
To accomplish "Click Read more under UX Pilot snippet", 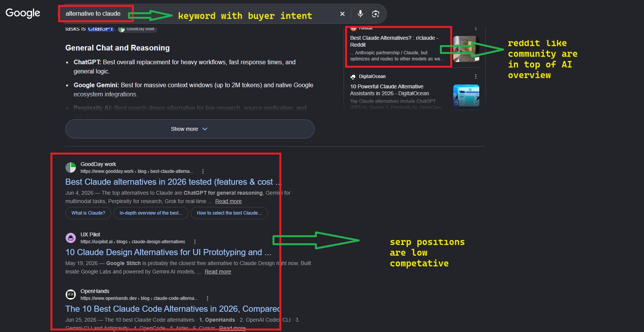I will tap(218, 272).
